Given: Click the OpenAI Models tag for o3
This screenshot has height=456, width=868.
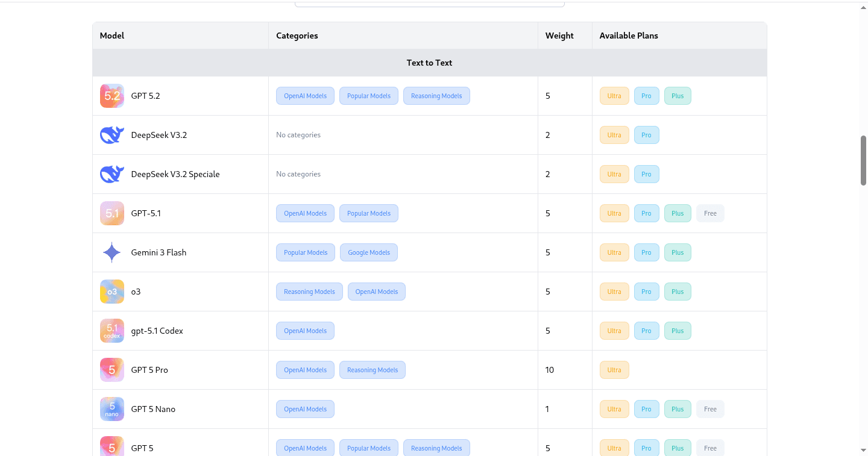Looking at the screenshot, I should (377, 292).
